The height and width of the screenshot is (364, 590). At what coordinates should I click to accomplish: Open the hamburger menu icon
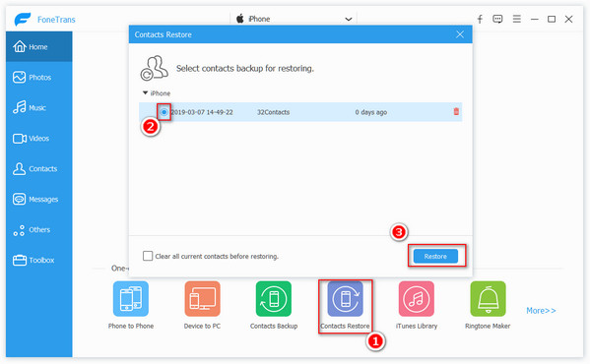point(517,19)
